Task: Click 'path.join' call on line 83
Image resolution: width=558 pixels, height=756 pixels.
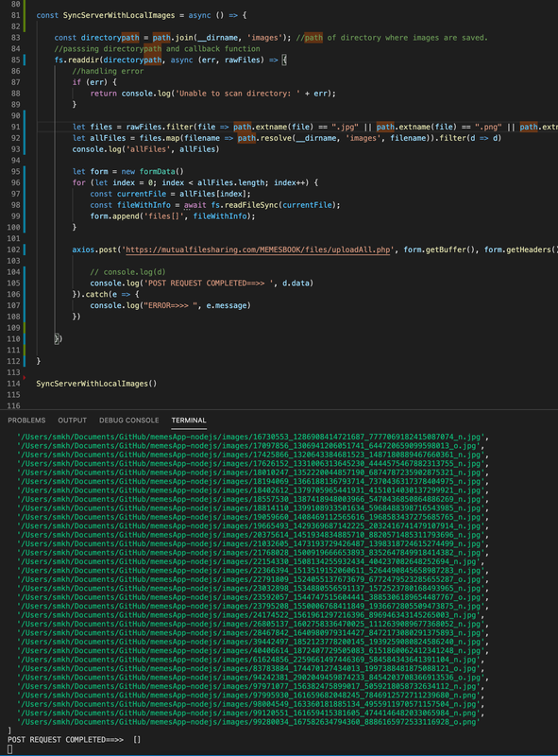Action: click(173, 38)
